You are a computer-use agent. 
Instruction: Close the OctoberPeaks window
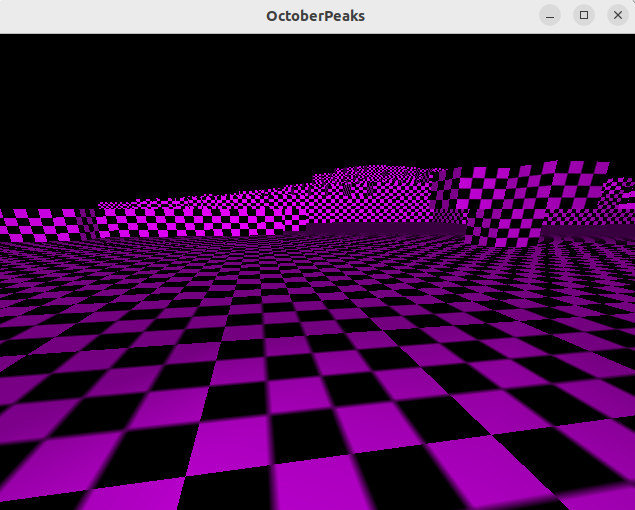617,16
